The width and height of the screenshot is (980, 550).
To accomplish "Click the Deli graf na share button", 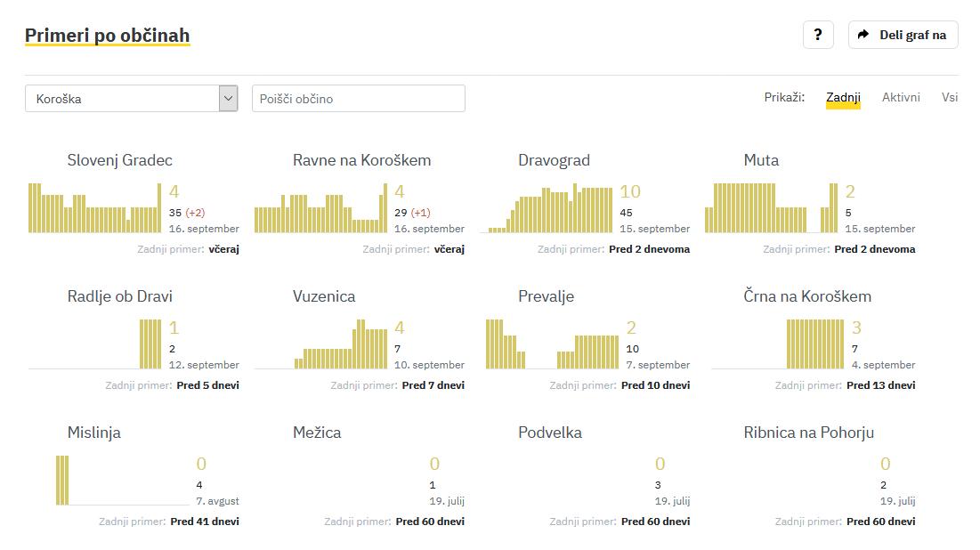I will pyautogui.click(x=903, y=35).
